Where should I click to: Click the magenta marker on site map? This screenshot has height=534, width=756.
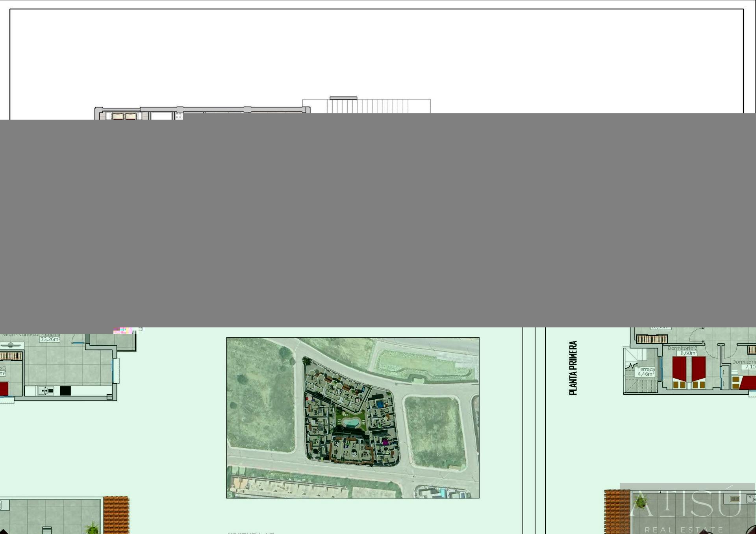[x=385, y=442]
